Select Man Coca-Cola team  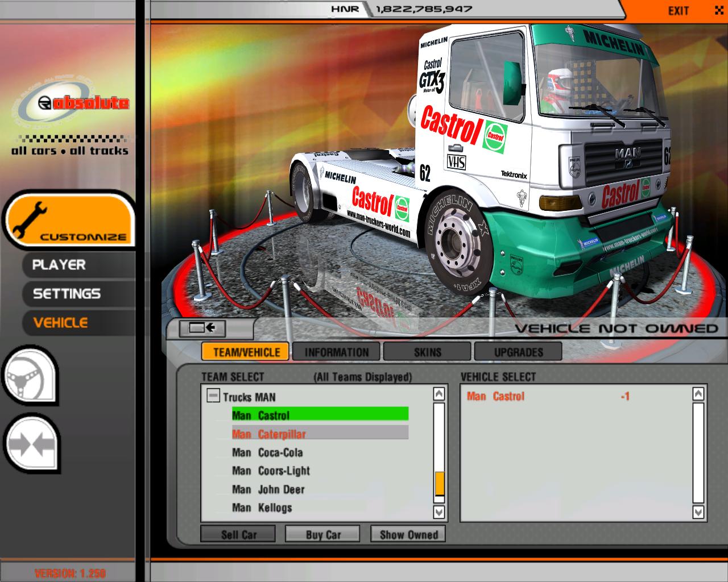[267, 453]
